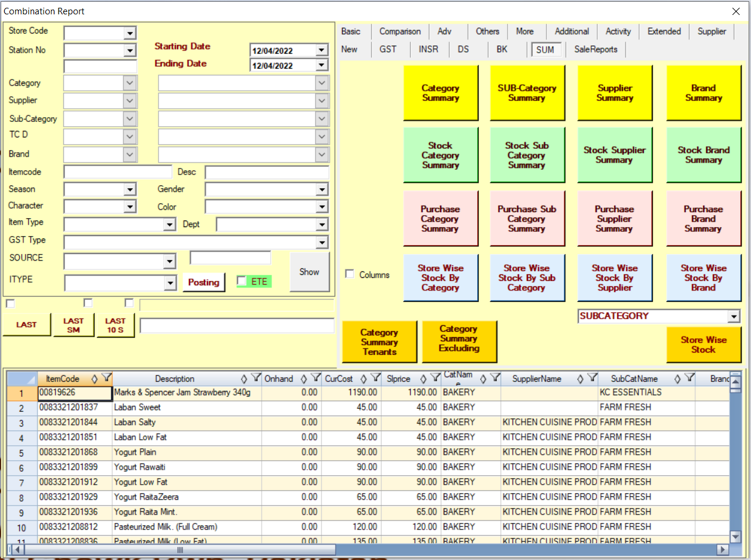
Task: Click the horizontal scrollbar thumb of grid
Action: point(179,549)
